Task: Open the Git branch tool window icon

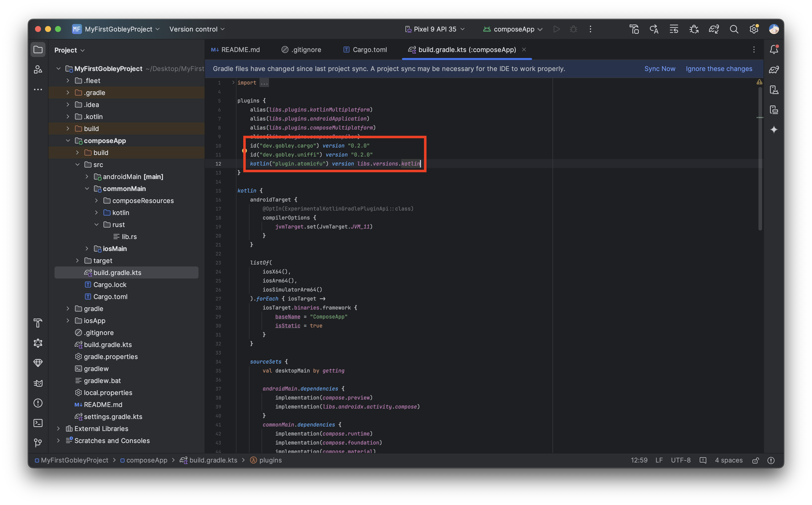Action: pos(38,443)
